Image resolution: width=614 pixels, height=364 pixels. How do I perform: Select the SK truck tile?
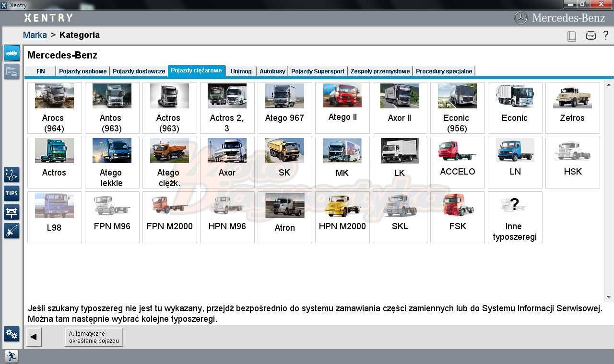285,163
